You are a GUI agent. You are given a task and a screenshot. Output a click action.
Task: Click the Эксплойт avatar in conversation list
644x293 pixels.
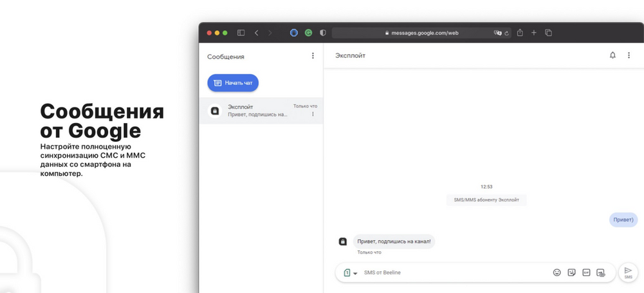tap(214, 111)
